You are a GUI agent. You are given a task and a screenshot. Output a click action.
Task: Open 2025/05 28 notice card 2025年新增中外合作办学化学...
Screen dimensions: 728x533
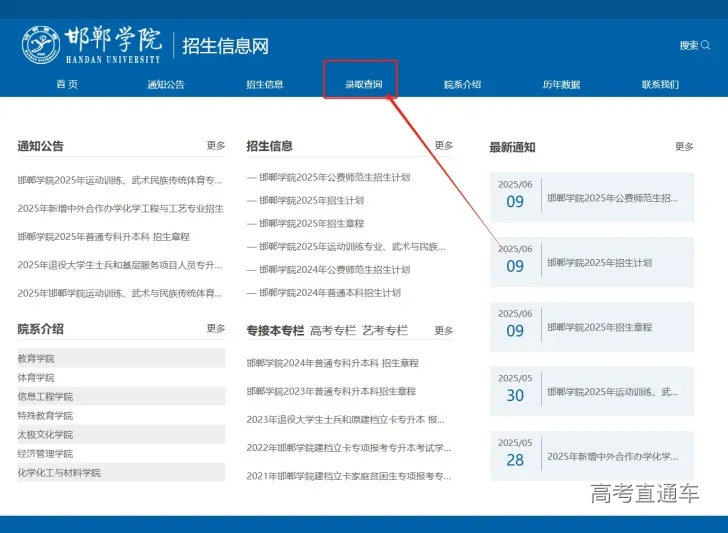(592, 455)
